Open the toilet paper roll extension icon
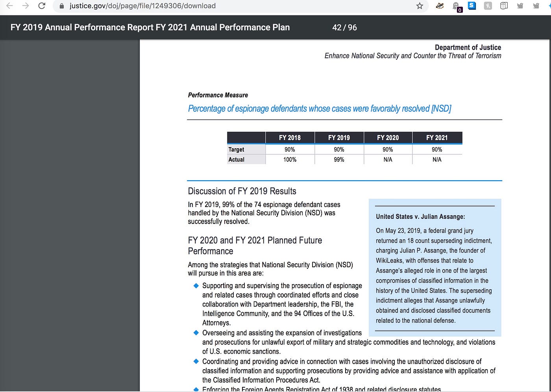Image resolution: width=551 pixels, height=392 pixels. pos(504,6)
